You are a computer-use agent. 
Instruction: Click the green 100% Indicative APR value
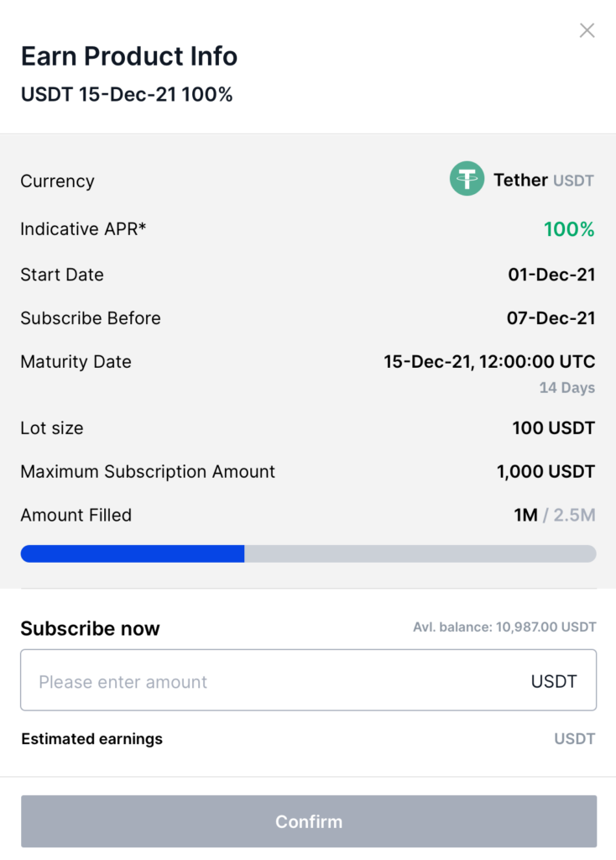click(569, 229)
